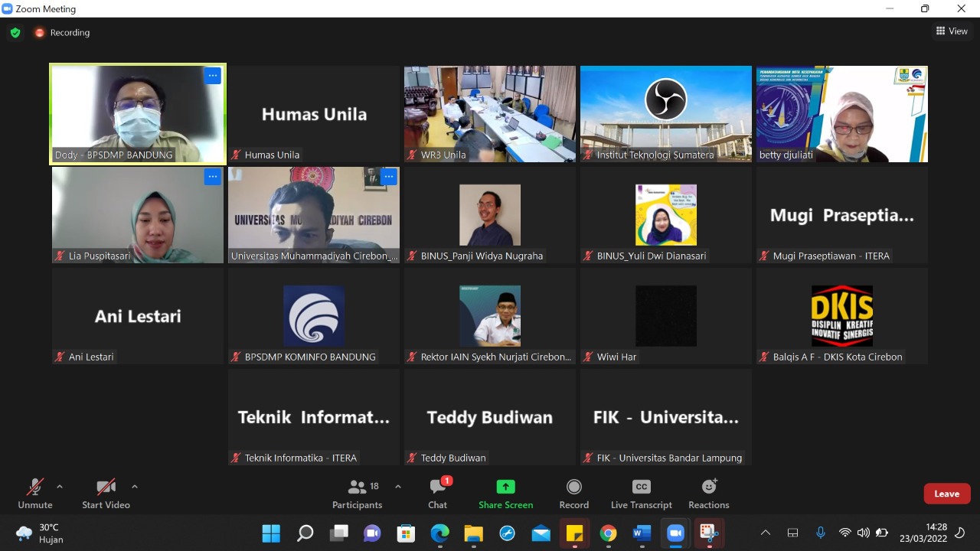
Task: Enable Live Transcript captions
Action: [x=641, y=494]
